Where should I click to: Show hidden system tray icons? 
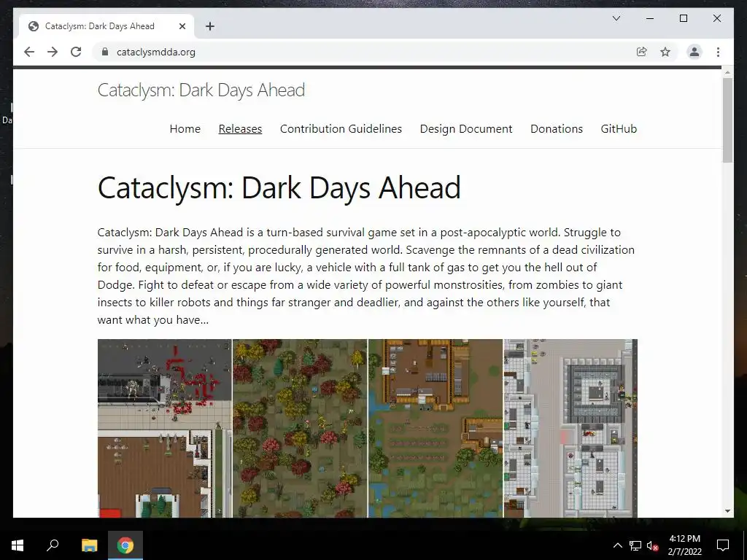click(x=617, y=545)
